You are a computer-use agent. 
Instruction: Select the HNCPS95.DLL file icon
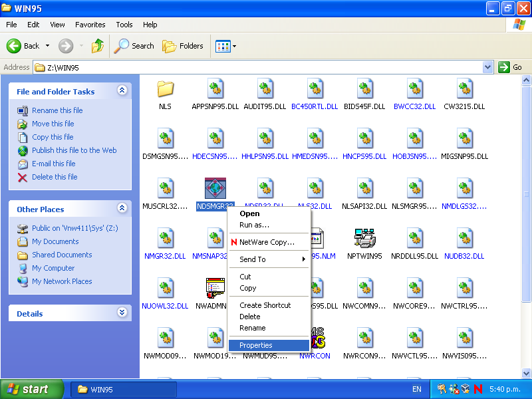point(364,139)
